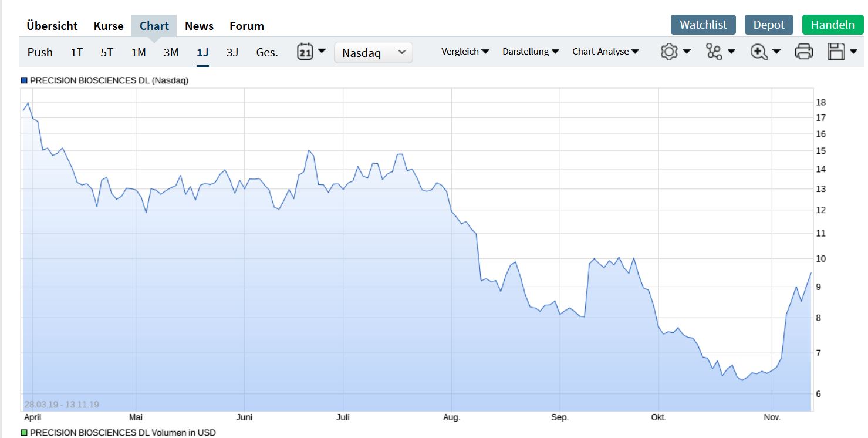This screenshot has width=868, height=438.
Task: Click the Watchlist button
Action: (703, 25)
